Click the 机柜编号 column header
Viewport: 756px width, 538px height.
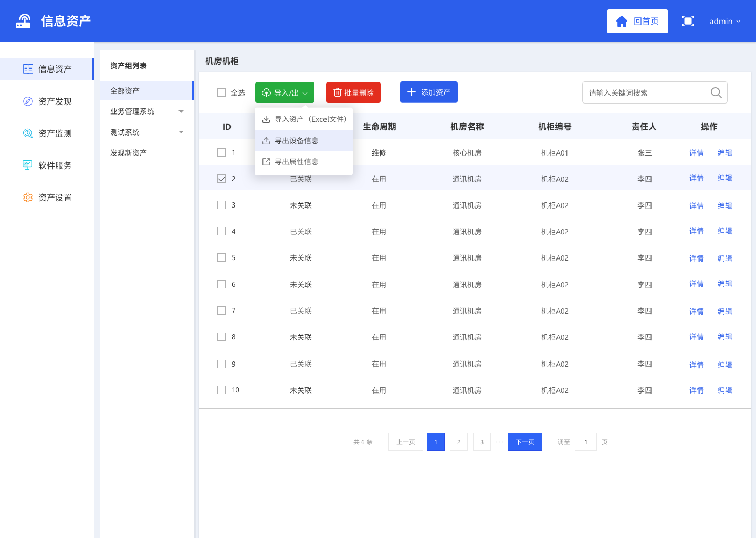pos(555,127)
